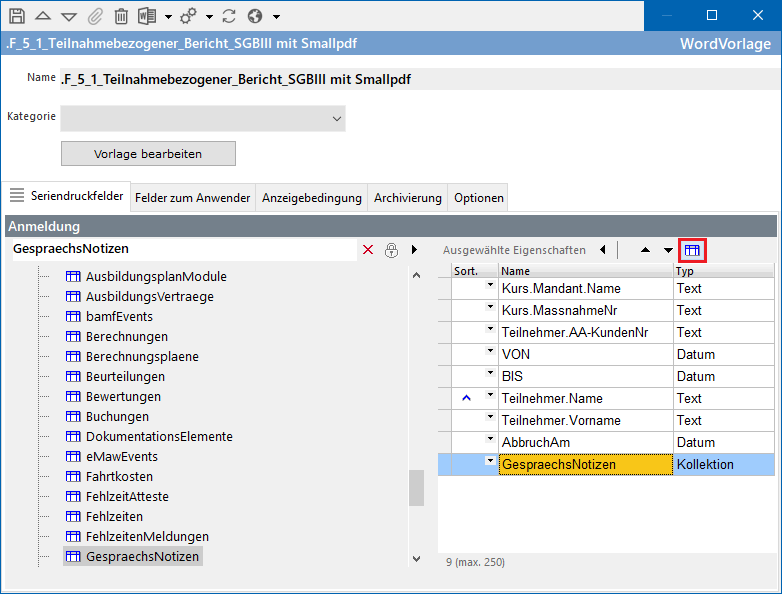Click the trash delete icon
The height and width of the screenshot is (594, 782).
[x=121, y=16]
